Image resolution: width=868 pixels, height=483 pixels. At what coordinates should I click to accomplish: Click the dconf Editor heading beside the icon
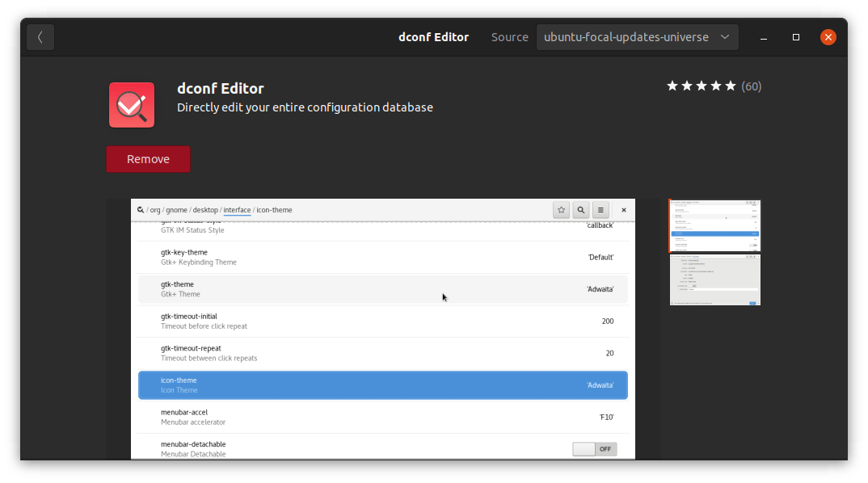[x=221, y=89]
